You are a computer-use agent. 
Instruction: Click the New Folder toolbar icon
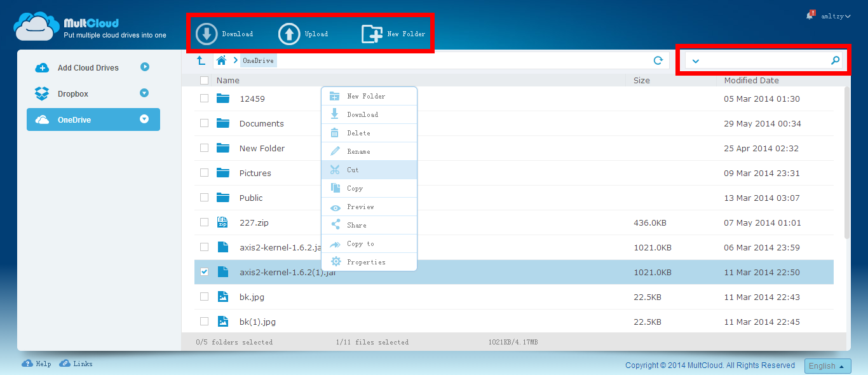[372, 34]
